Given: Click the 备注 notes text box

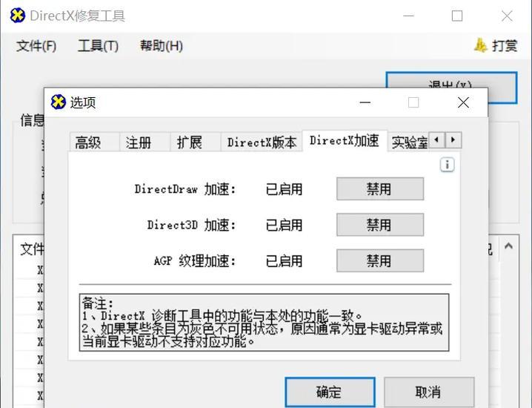Looking at the screenshot, I should tap(264, 323).
